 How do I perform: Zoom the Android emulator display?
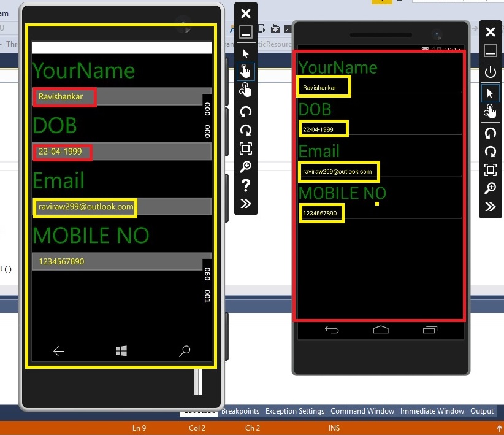(x=491, y=188)
